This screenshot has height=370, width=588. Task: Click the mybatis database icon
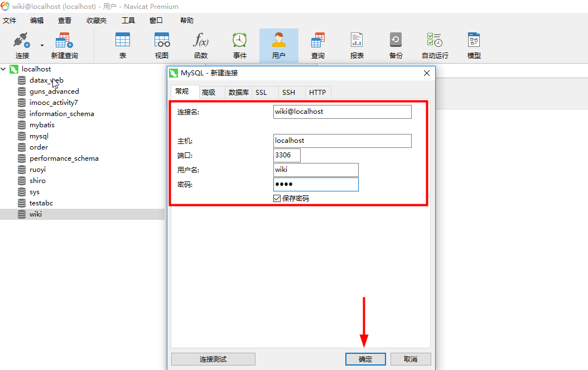(x=22, y=125)
